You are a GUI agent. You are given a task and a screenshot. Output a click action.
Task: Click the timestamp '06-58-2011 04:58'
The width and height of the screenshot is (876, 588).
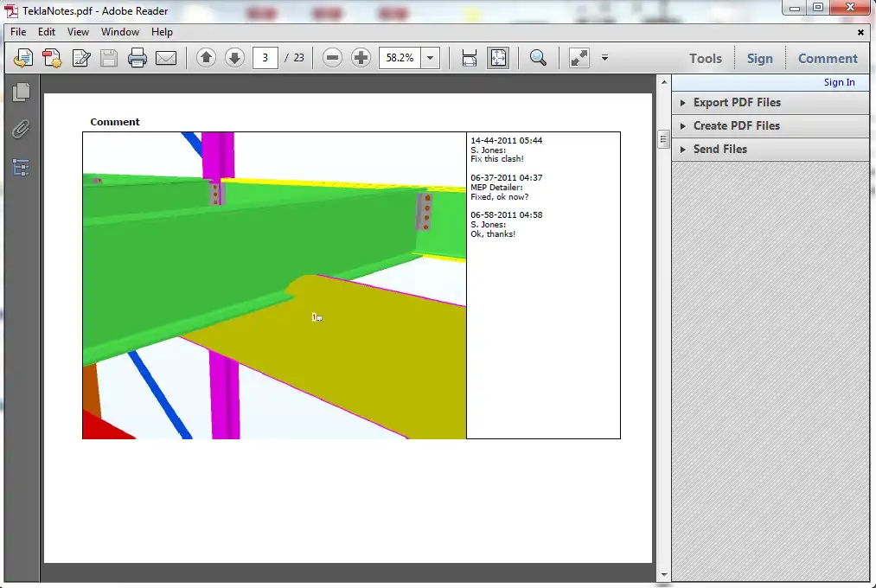click(506, 215)
